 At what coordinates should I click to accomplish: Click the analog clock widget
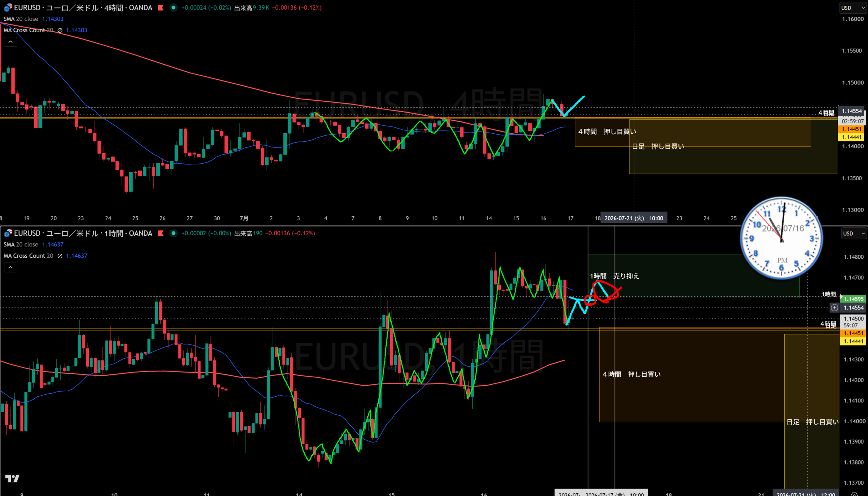click(x=782, y=238)
